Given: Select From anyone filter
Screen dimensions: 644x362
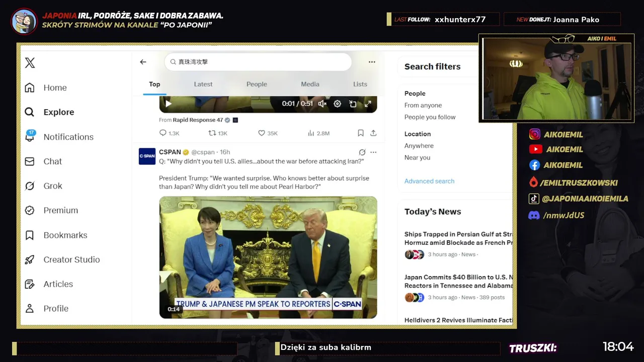Looking at the screenshot, I should pos(423,105).
